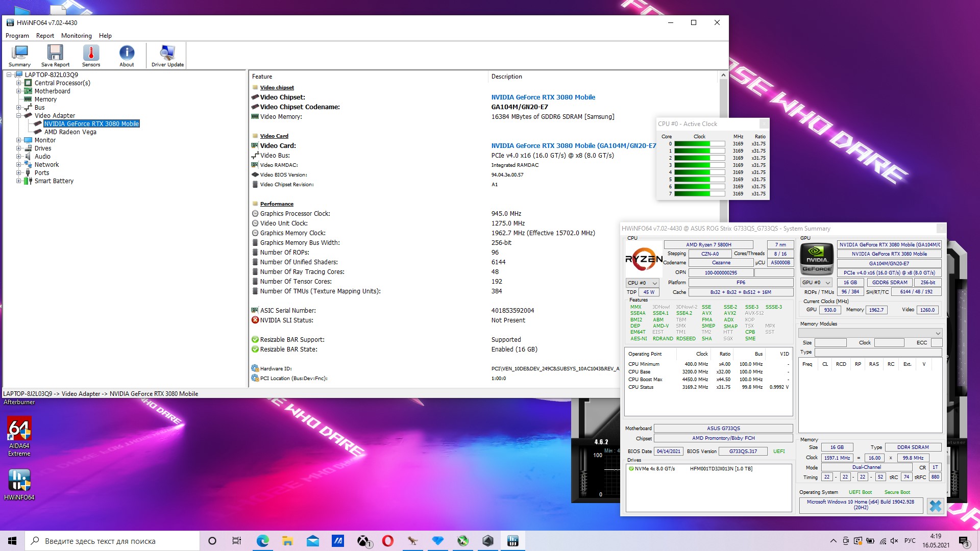Open the CPU #0 selector dropdown
980x551 pixels.
[642, 283]
